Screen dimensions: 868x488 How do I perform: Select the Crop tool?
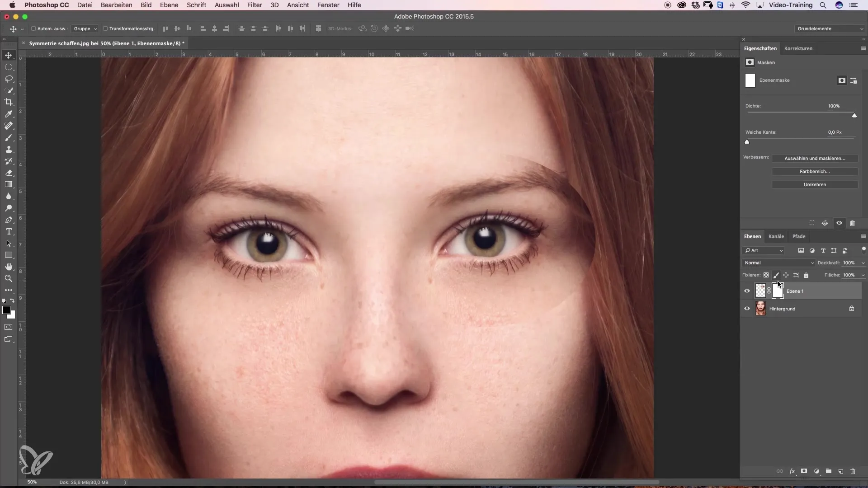pyautogui.click(x=9, y=102)
